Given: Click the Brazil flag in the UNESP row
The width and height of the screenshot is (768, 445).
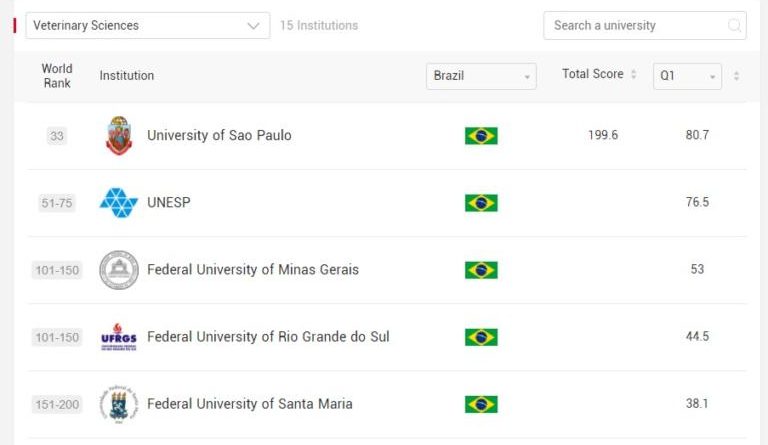Looking at the screenshot, I should point(481,203).
